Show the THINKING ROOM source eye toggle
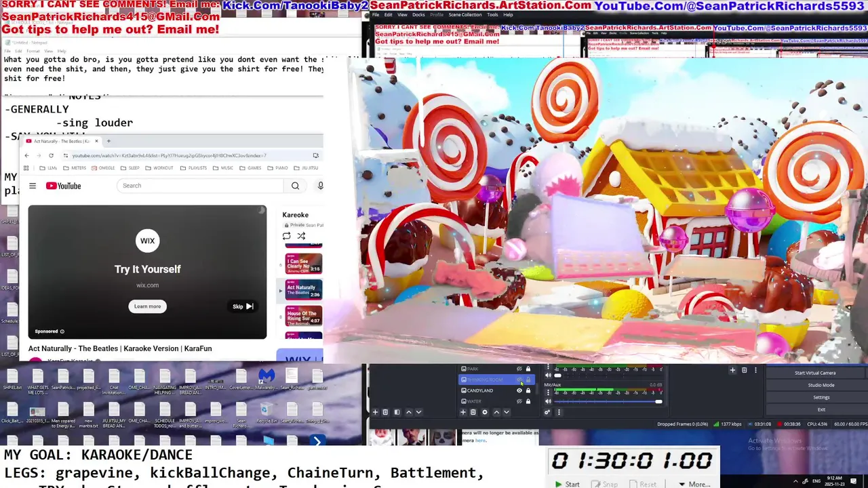 coord(519,380)
